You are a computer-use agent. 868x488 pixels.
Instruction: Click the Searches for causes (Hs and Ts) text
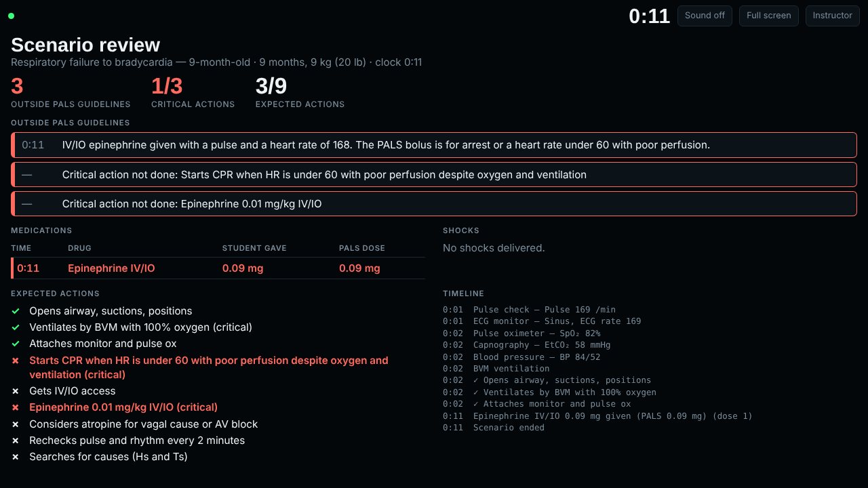108,457
